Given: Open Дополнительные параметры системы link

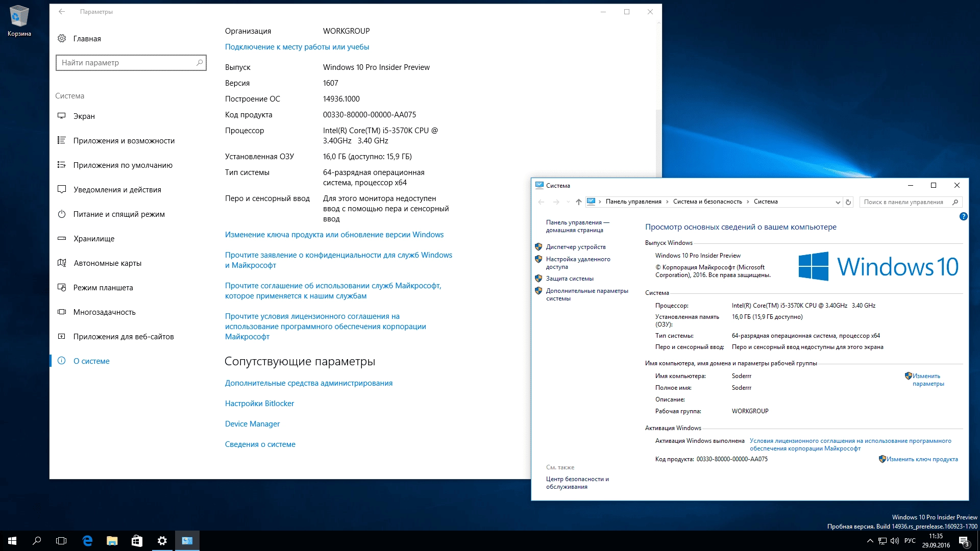Looking at the screenshot, I should (587, 294).
